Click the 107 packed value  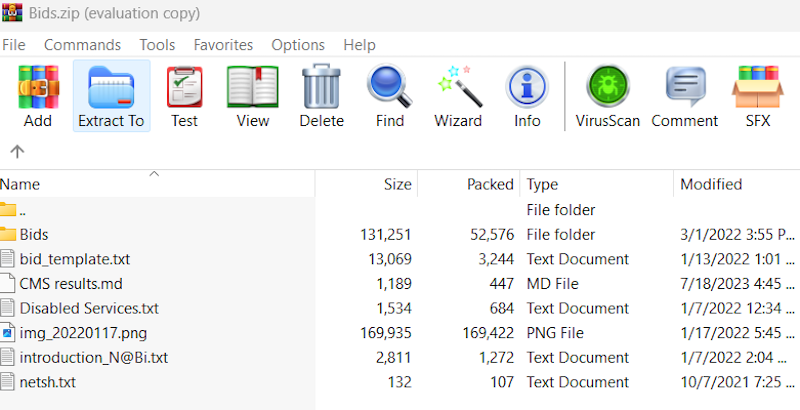[502, 382]
